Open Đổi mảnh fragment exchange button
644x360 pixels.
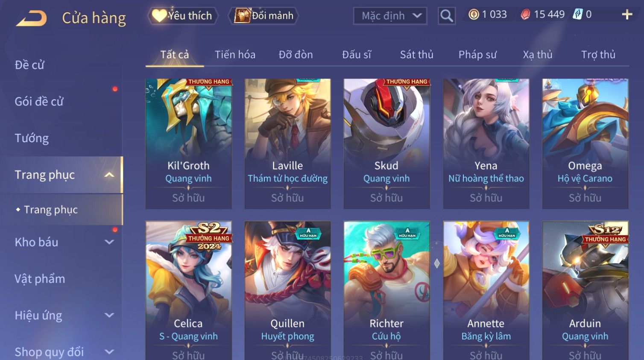click(263, 16)
